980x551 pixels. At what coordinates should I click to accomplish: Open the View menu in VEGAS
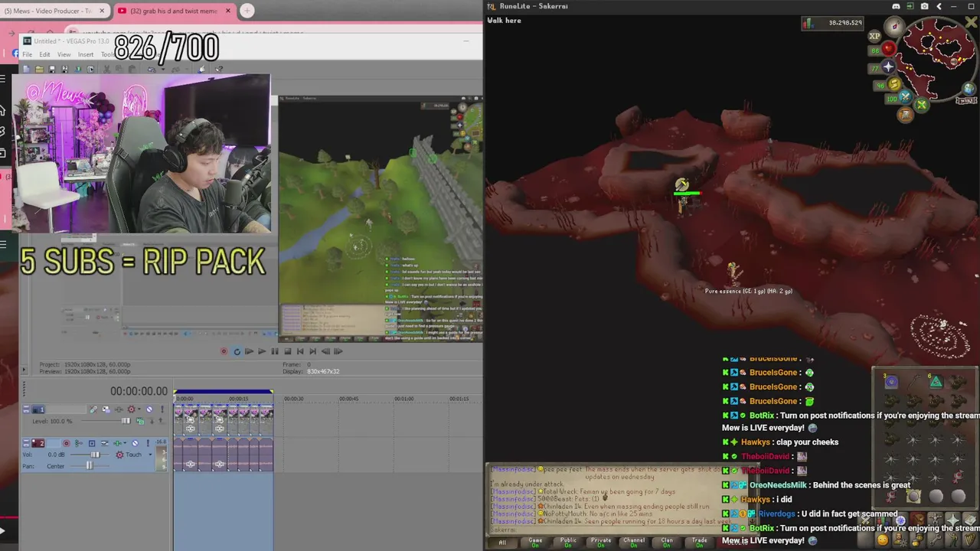[64, 54]
